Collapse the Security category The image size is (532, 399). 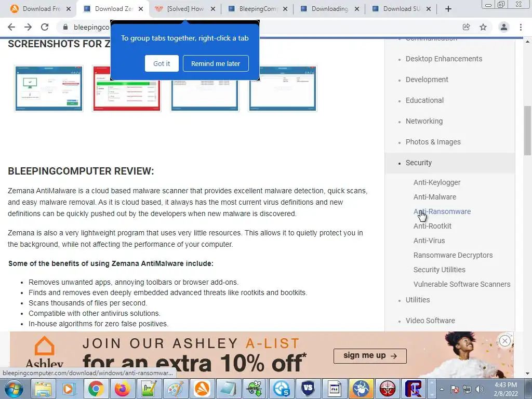(x=419, y=163)
